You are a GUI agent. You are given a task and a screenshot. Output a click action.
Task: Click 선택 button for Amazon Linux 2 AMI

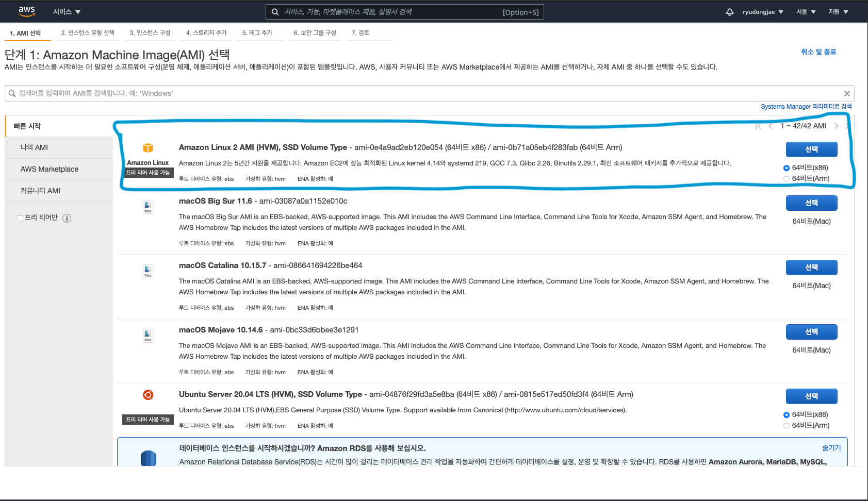pyautogui.click(x=811, y=149)
